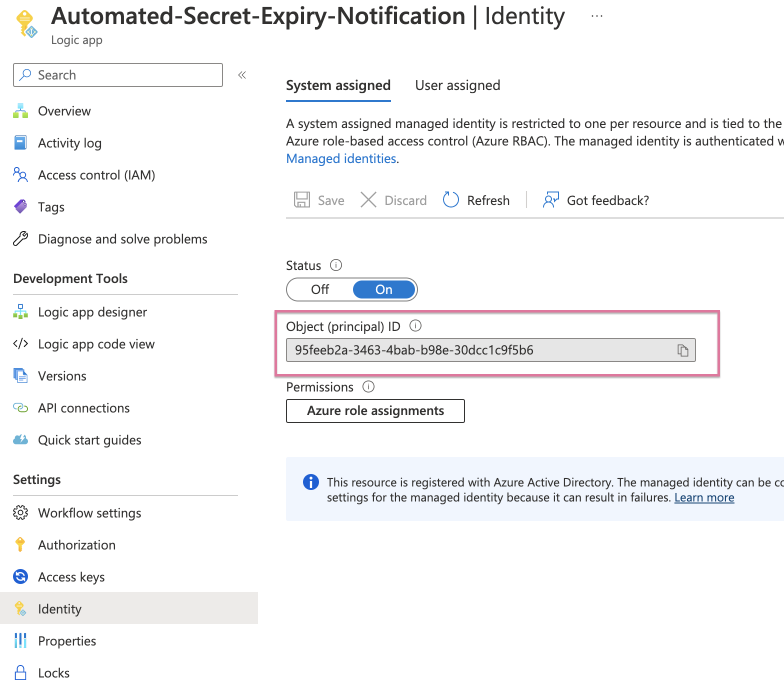784x691 pixels.
Task: Show Permissions info tooltip icon
Action: coord(368,386)
